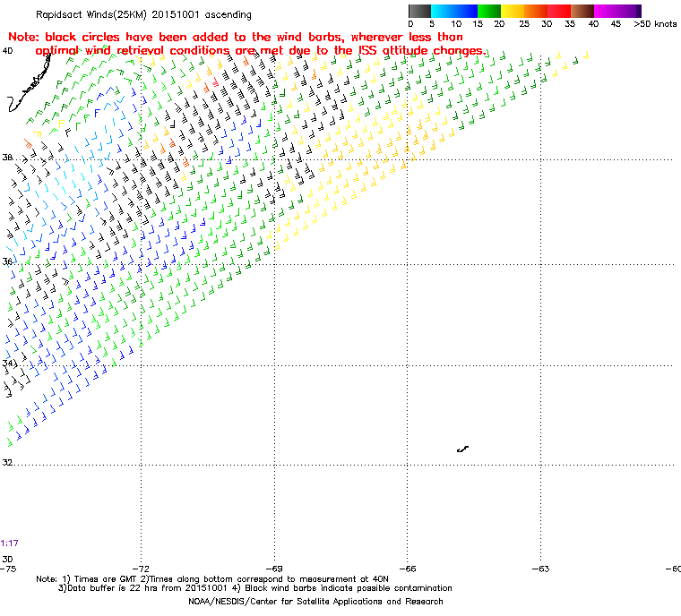Click the yellow 20-25 knots color segment
This screenshot has height=616, width=681.
(x=513, y=11)
